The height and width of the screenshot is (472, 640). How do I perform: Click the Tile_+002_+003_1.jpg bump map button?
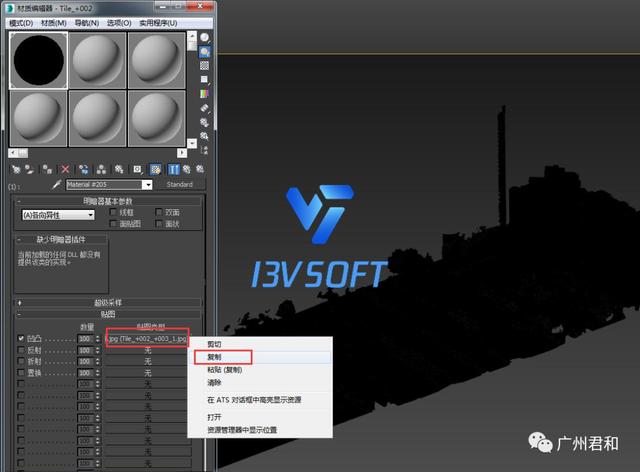click(147, 338)
